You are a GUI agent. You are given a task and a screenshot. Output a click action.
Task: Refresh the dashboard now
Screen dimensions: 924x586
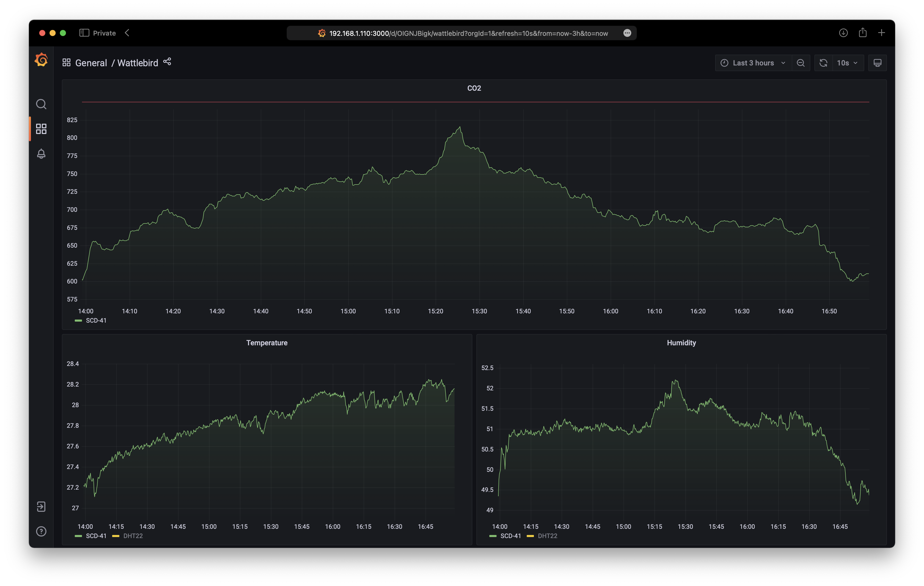coord(823,63)
